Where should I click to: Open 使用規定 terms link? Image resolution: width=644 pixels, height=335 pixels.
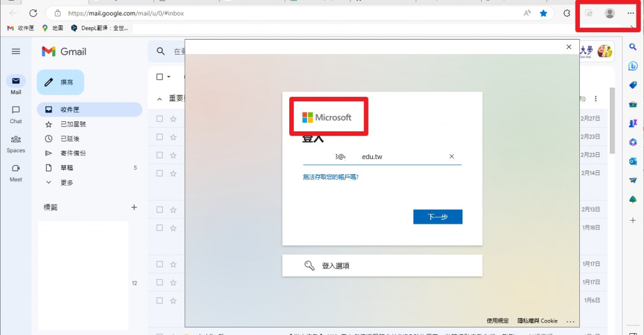(x=497, y=321)
